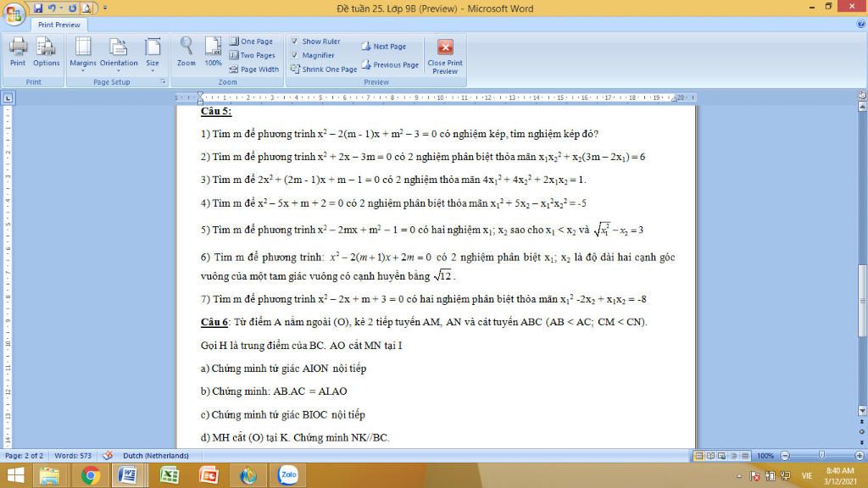868x488 pixels.
Task: Open File Explorer from taskbar
Action: coord(49,475)
